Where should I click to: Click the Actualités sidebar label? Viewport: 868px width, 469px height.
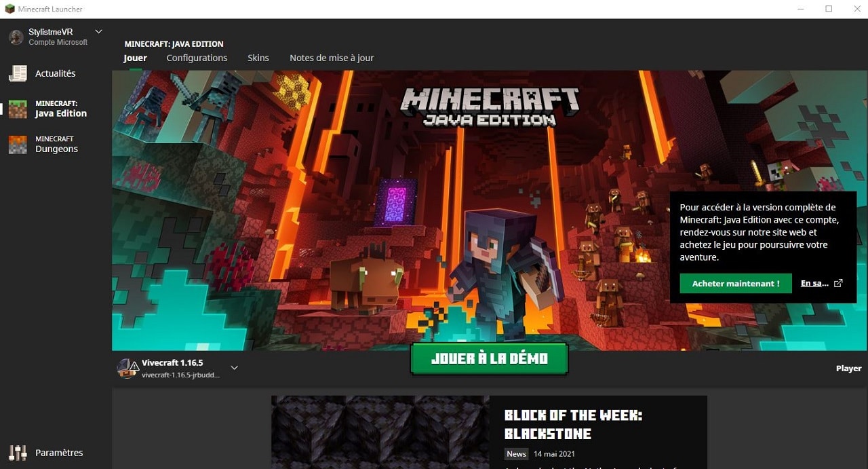click(56, 73)
